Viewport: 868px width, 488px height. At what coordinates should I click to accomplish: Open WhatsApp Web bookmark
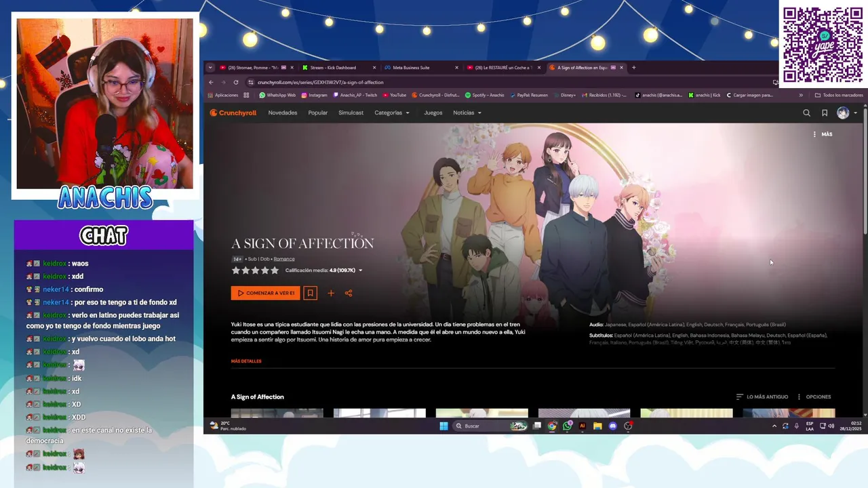pos(277,96)
